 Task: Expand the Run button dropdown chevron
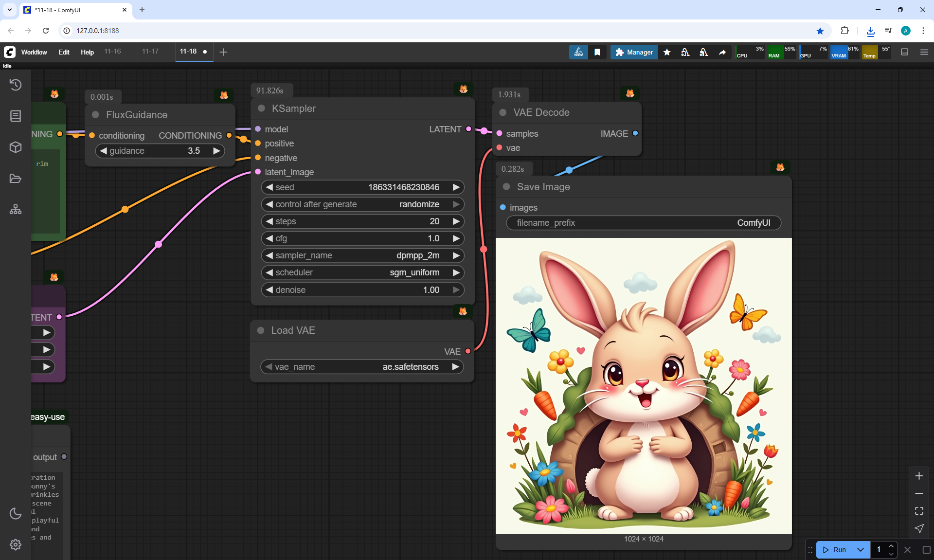pos(861,550)
